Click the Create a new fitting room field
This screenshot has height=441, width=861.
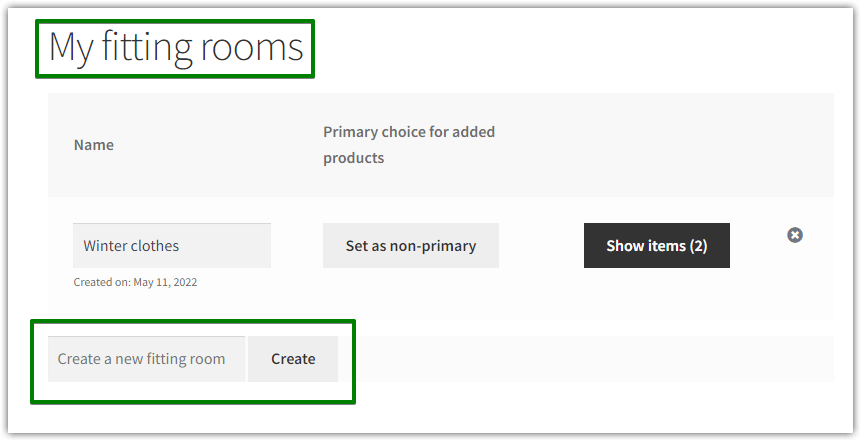pyautogui.click(x=146, y=359)
